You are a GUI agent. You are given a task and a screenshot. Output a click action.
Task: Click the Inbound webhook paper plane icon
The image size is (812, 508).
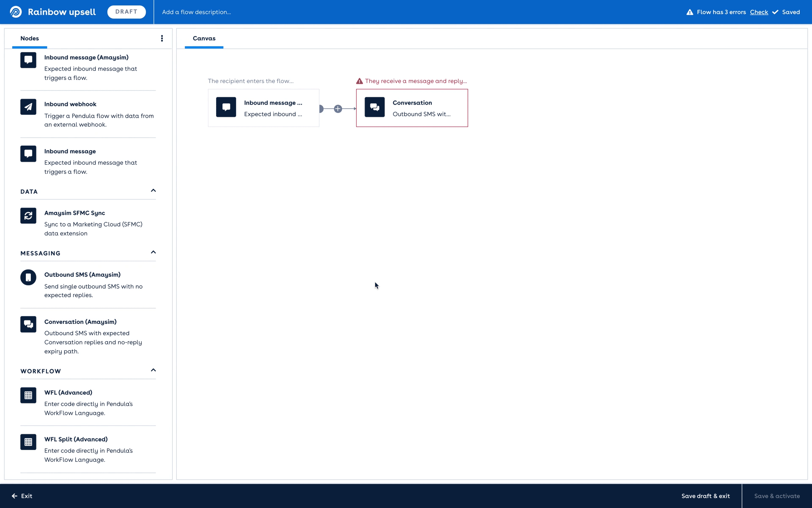pyautogui.click(x=28, y=107)
